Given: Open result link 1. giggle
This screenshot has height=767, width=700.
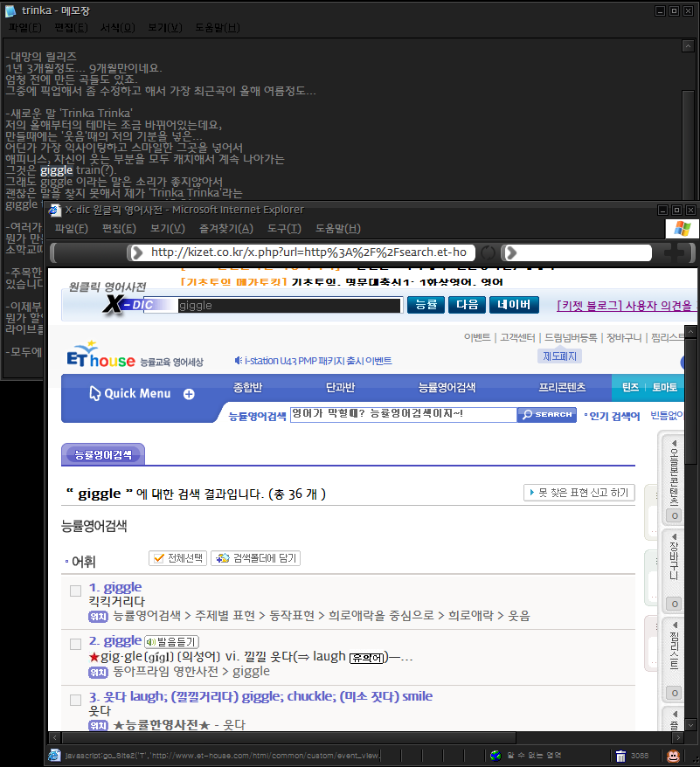Looking at the screenshot, I should tap(115, 587).
